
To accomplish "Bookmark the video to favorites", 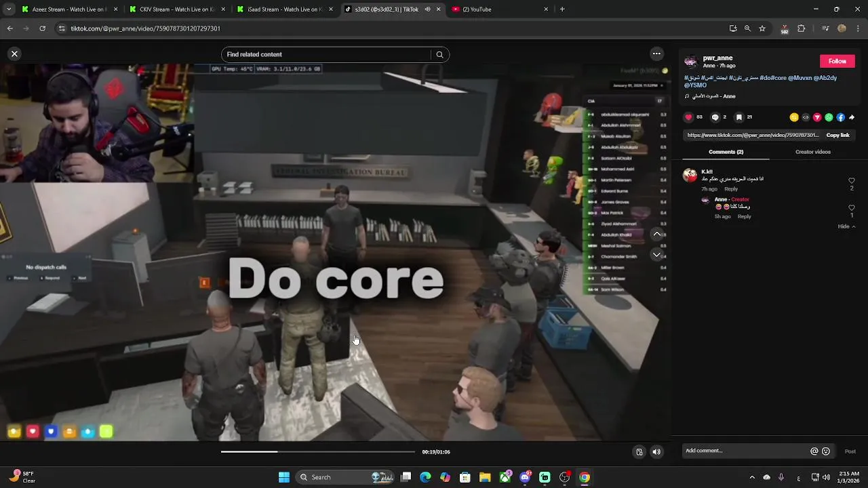I will pyautogui.click(x=739, y=117).
